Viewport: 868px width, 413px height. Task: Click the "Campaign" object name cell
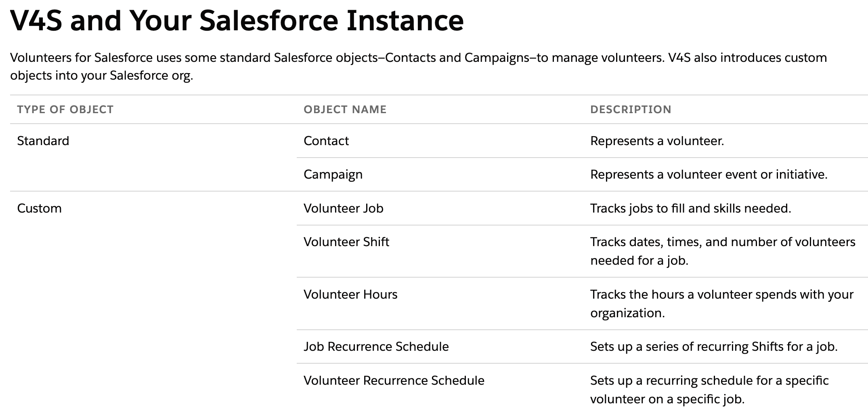click(333, 175)
